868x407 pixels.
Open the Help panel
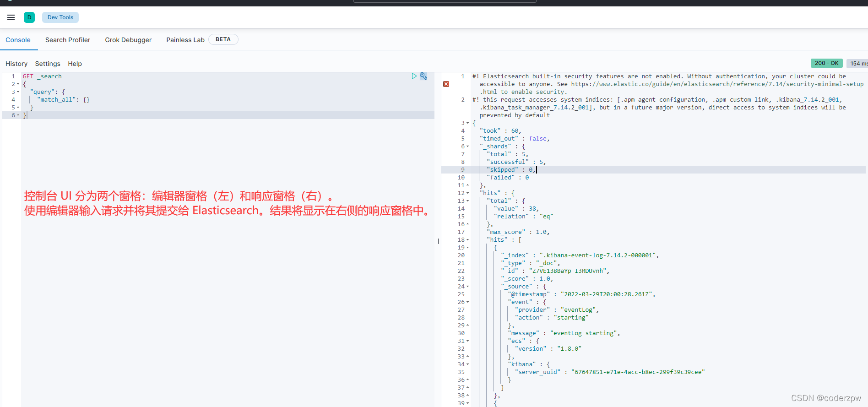[75, 64]
